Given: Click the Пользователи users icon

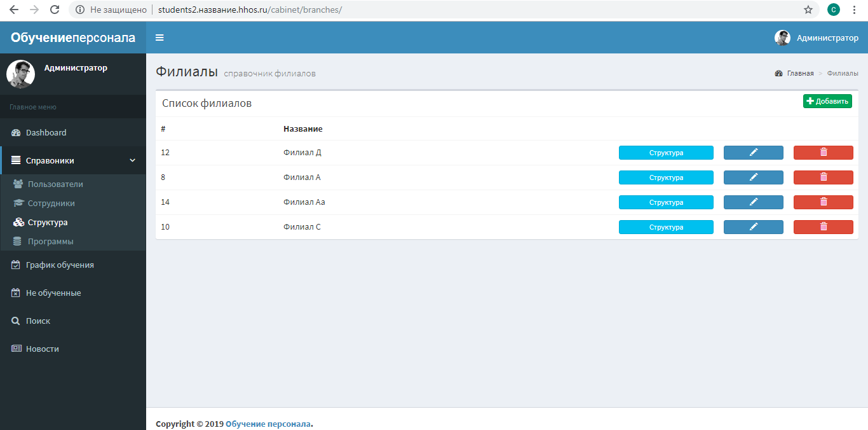Looking at the screenshot, I should [18, 184].
